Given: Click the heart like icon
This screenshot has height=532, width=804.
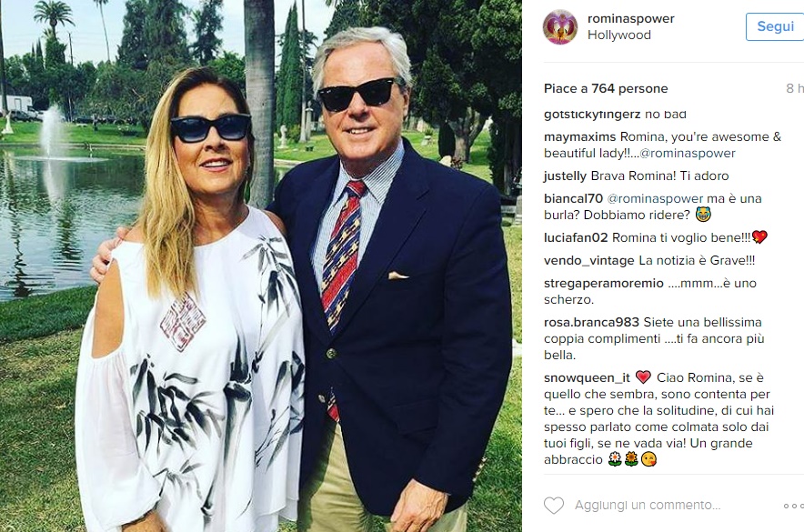Looking at the screenshot, I should (554, 506).
